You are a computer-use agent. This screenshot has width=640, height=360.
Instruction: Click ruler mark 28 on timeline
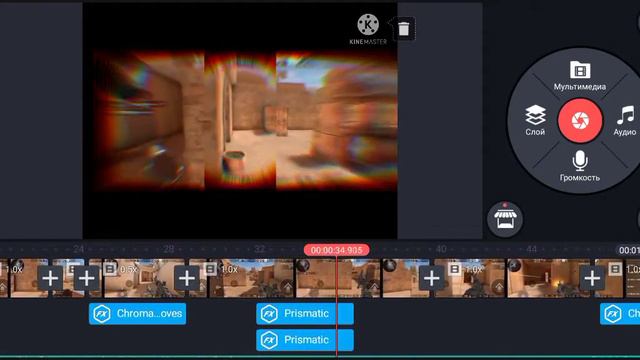(x=169, y=249)
